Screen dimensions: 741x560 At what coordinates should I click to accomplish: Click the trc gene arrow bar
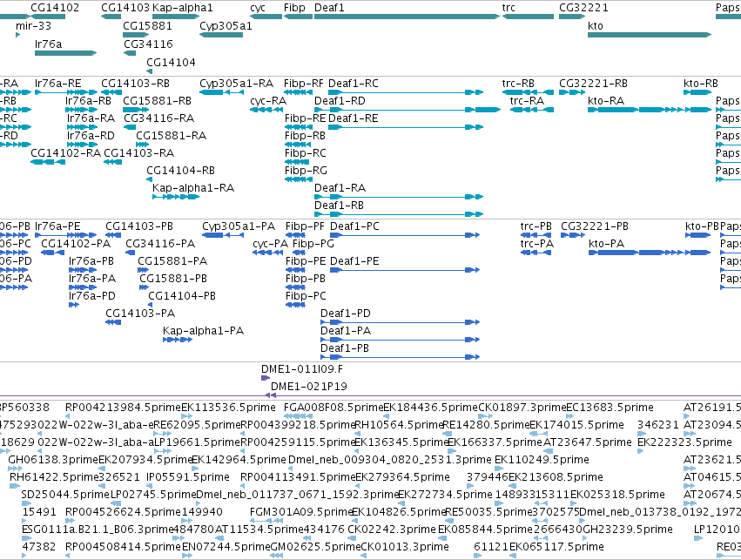tap(528, 17)
